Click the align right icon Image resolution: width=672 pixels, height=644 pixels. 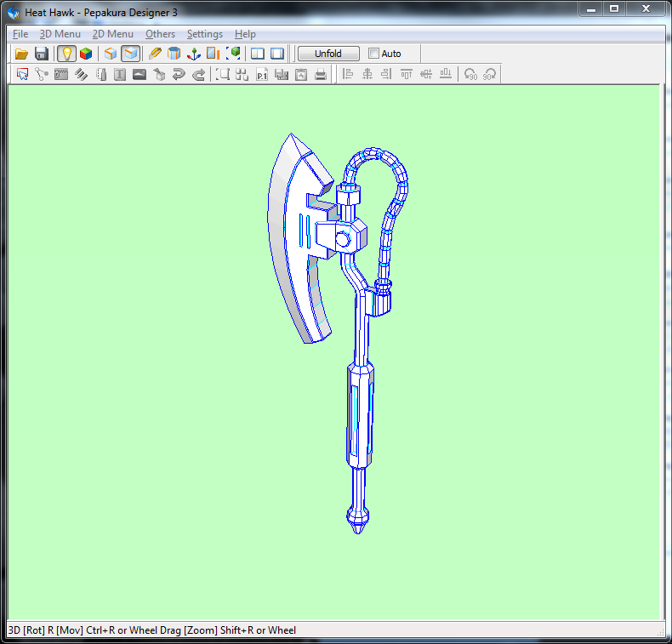[x=386, y=74]
